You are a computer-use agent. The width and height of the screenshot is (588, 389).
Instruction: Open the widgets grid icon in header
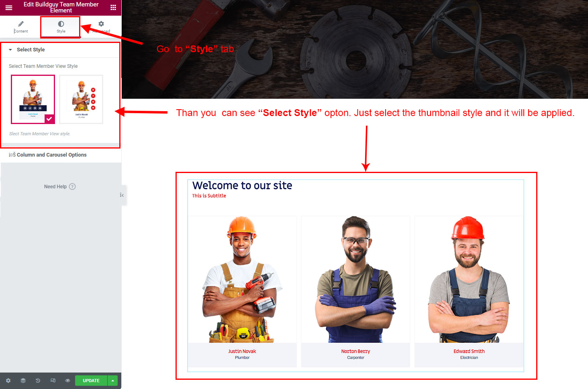point(113,8)
